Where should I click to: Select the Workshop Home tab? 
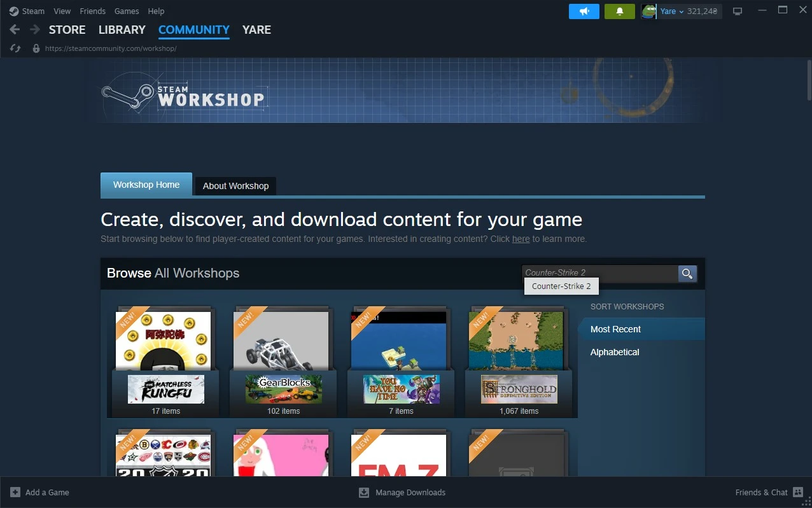click(x=146, y=185)
